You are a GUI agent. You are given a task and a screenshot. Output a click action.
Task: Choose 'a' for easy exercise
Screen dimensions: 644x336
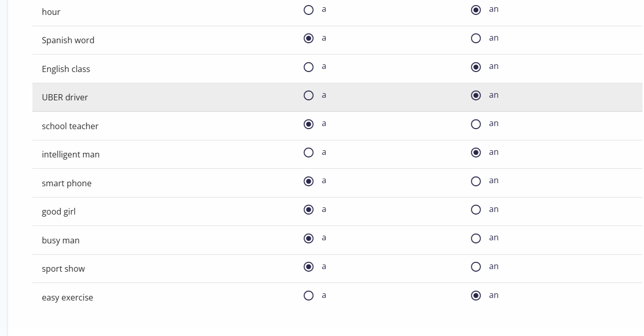(308, 295)
